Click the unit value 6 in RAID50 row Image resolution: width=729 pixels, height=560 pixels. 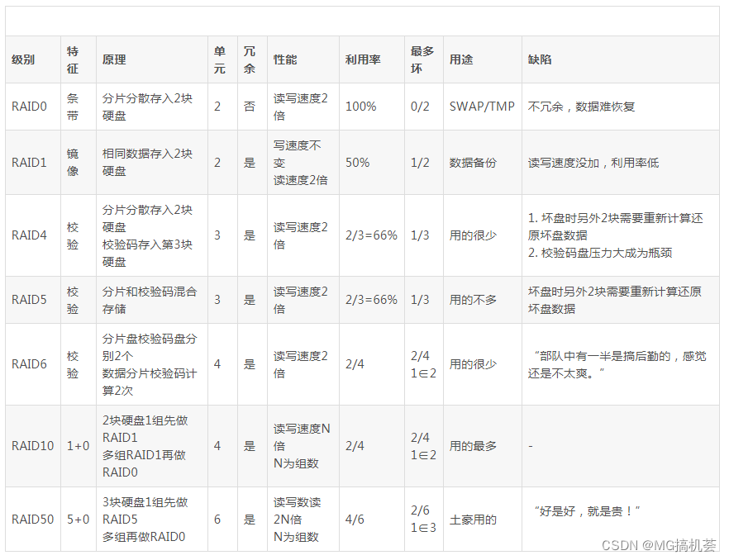point(222,519)
